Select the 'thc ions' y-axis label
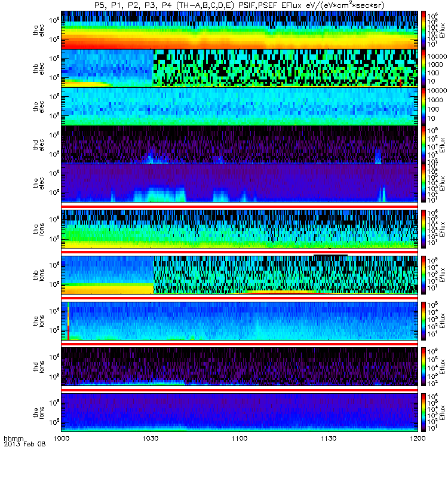448x478 pixels. click(38, 321)
